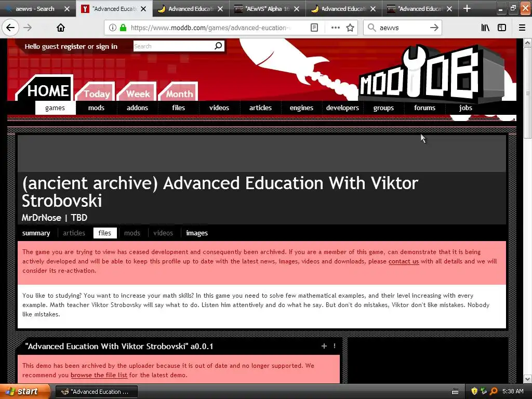Switch to the aewvs - Search tab

click(x=35, y=9)
